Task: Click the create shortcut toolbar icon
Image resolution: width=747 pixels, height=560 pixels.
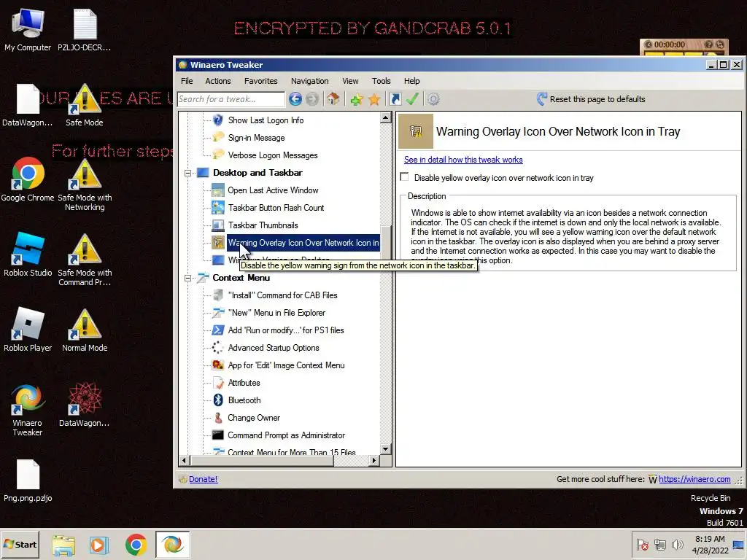Action: (395, 99)
